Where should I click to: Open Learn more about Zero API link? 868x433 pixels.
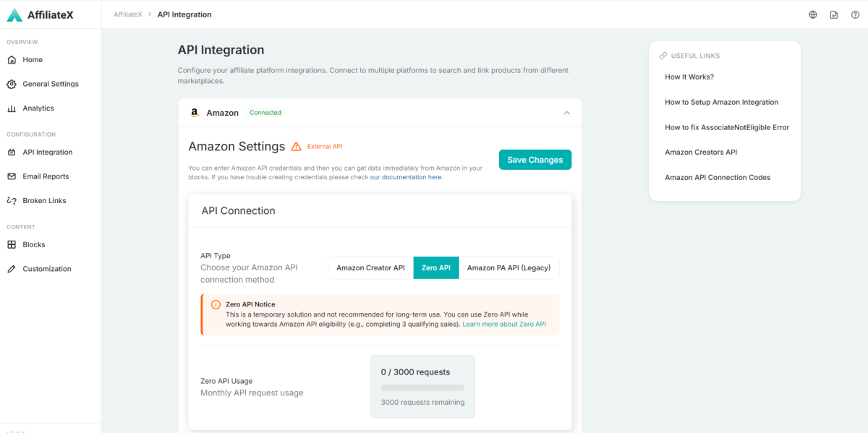click(x=504, y=325)
